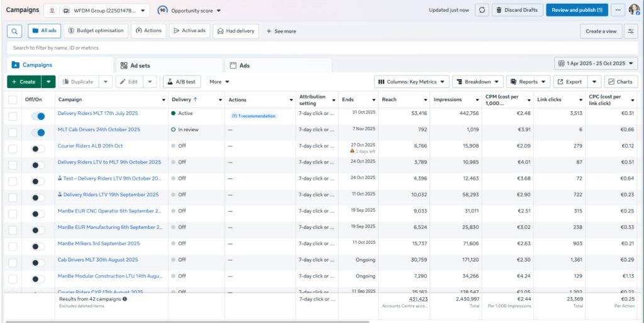Image resolution: width=644 pixels, height=323 pixels.
Task: Click Review and publish button
Action: 577,10
